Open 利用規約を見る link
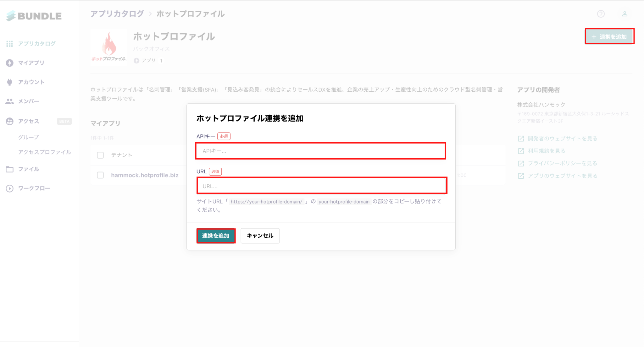 click(x=547, y=151)
